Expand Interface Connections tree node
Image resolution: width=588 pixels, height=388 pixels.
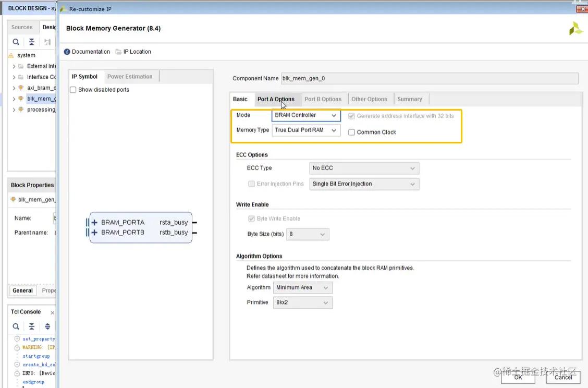pyautogui.click(x=14, y=77)
